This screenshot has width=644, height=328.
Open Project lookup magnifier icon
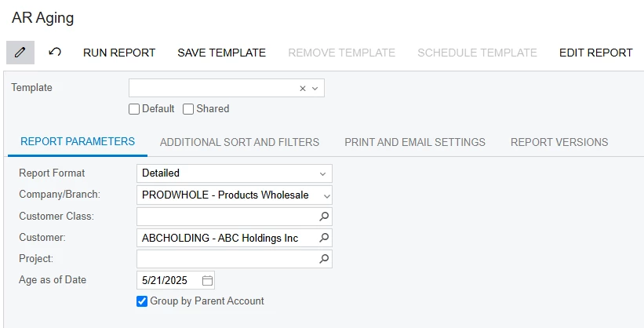[324, 258]
